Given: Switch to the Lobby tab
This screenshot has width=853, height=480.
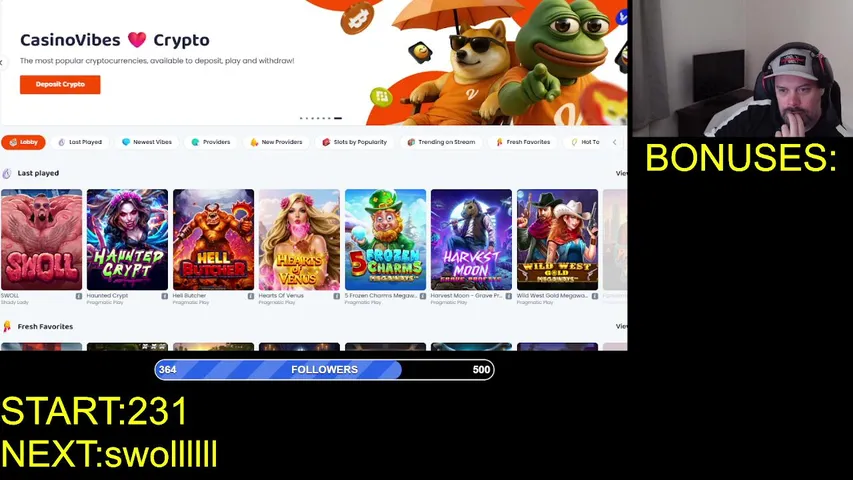Looking at the screenshot, I should tap(23, 142).
